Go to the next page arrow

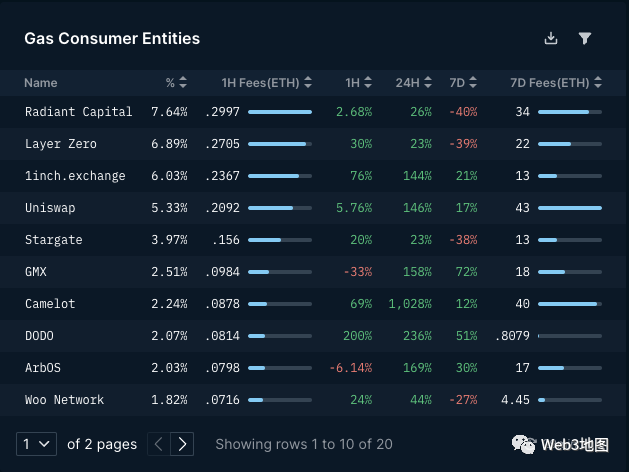(x=182, y=444)
